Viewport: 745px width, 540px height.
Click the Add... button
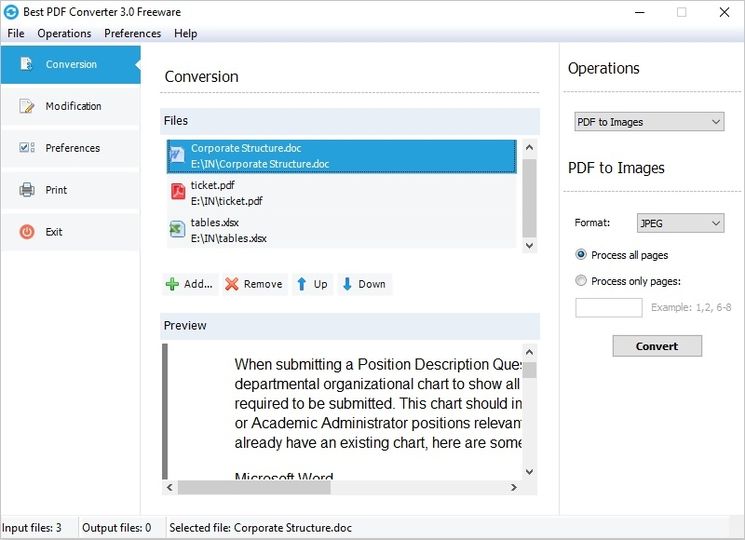click(190, 284)
